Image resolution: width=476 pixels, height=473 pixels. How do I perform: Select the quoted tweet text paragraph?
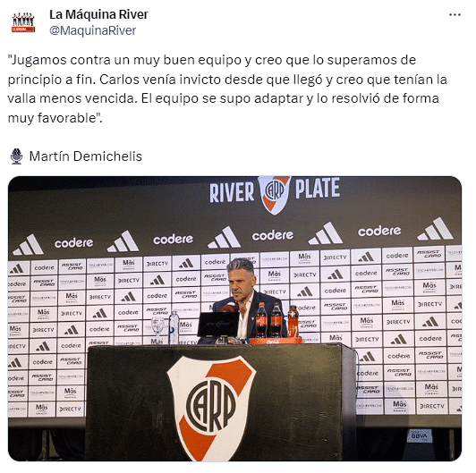click(x=227, y=89)
